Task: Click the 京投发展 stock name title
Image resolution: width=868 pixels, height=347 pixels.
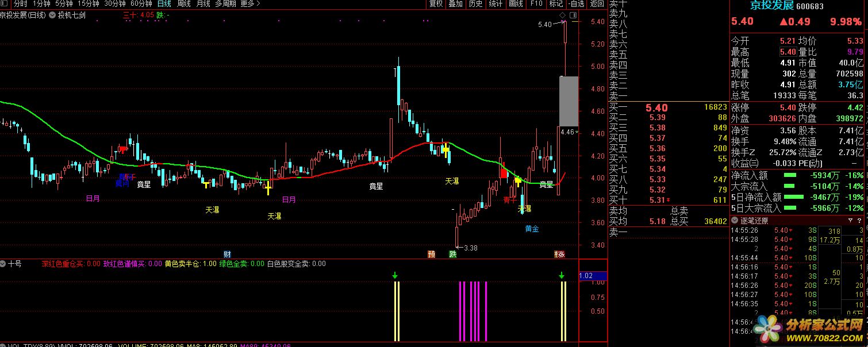Action: (770, 6)
